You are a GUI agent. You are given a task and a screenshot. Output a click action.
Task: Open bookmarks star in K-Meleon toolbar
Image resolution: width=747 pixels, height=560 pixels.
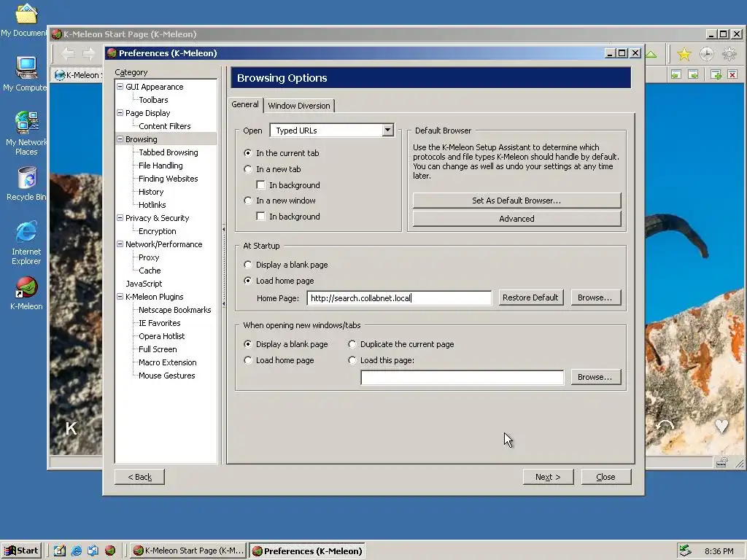tap(684, 54)
